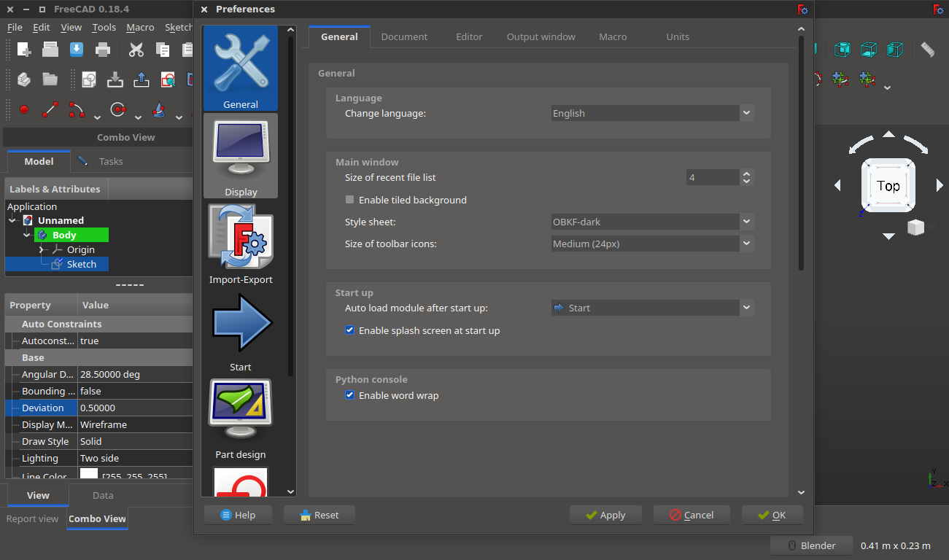The width and height of the screenshot is (949, 560).
Task: Open the Tasks tab in Combo View
Action: 101,161
